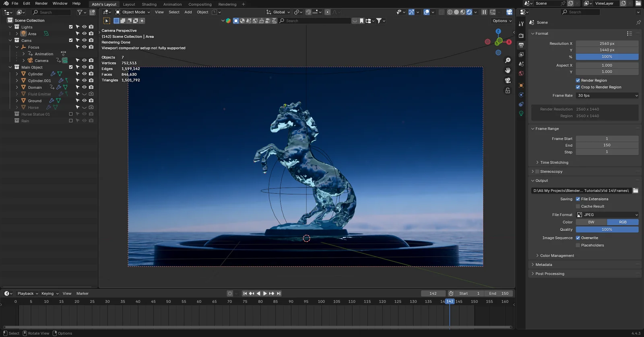Open the Tool properties tab
Screen dimensions: 644x337
click(x=521, y=24)
